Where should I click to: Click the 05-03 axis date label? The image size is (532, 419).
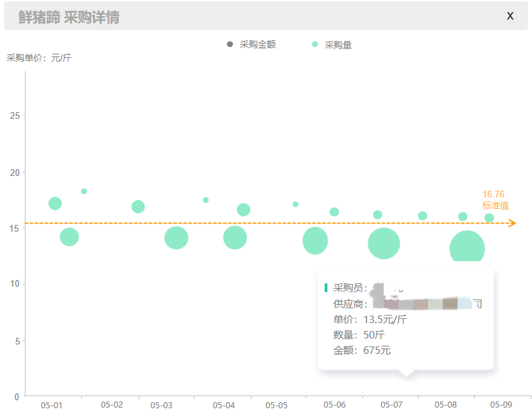point(161,406)
